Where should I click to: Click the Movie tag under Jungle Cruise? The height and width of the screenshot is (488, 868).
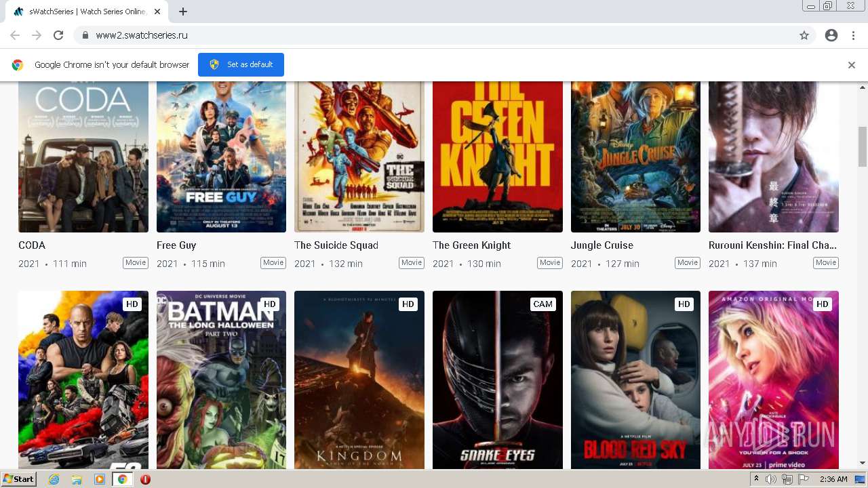coord(688,263)
